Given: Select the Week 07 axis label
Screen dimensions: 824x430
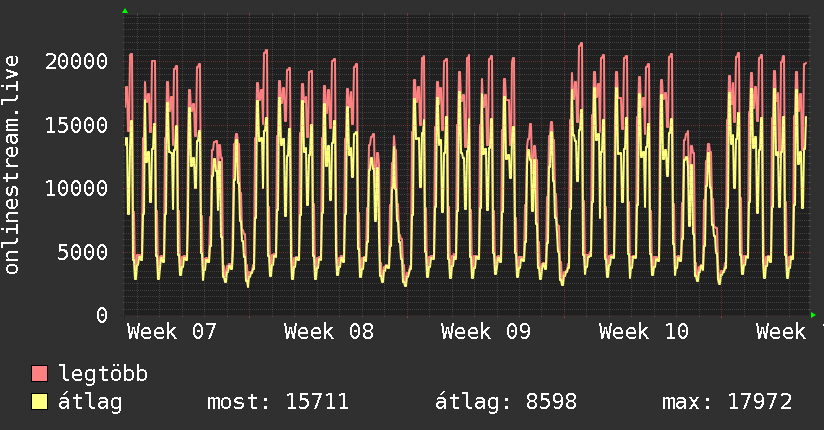Looking at the screenshot, I should point(172,331).
